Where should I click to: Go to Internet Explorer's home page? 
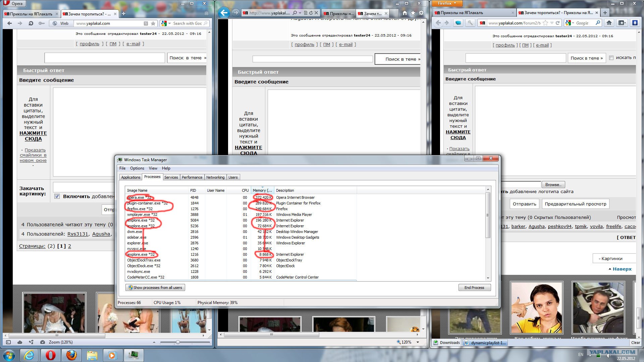[405, 13]
